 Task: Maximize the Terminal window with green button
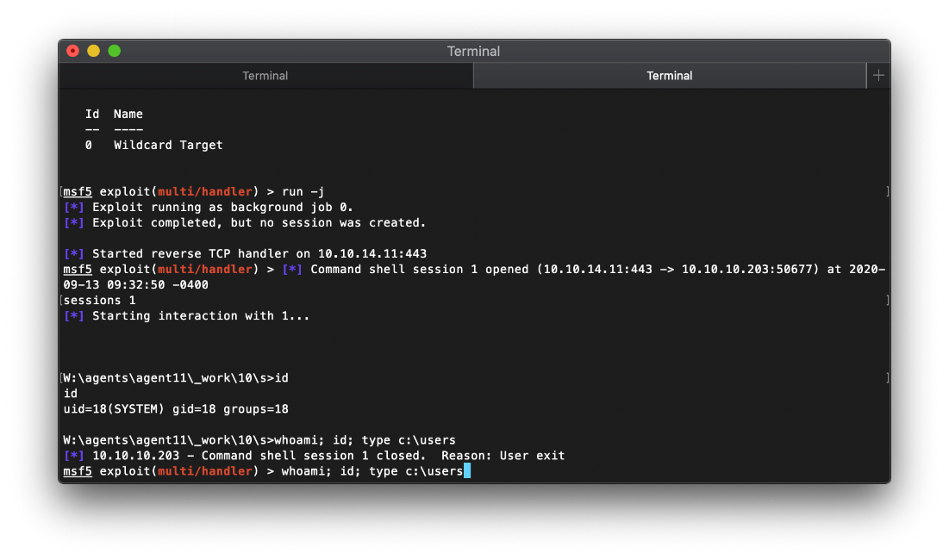coord(114,51)
